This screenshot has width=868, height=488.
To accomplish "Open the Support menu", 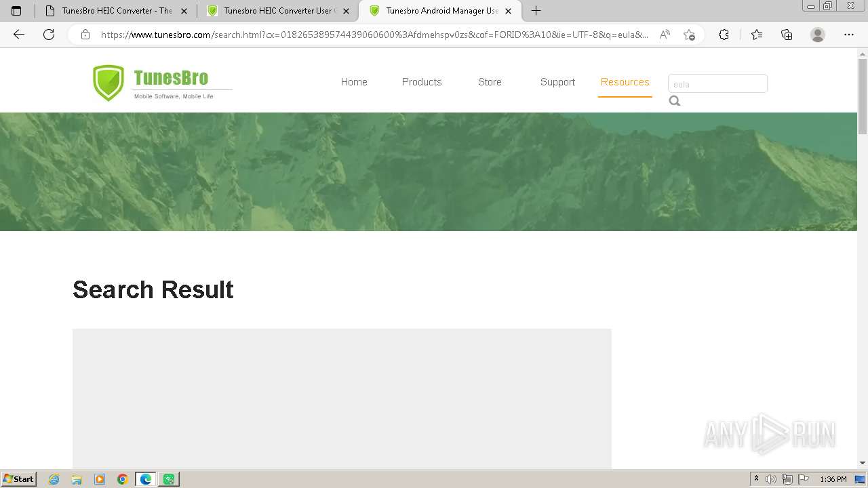I will (x=557, y=82).
